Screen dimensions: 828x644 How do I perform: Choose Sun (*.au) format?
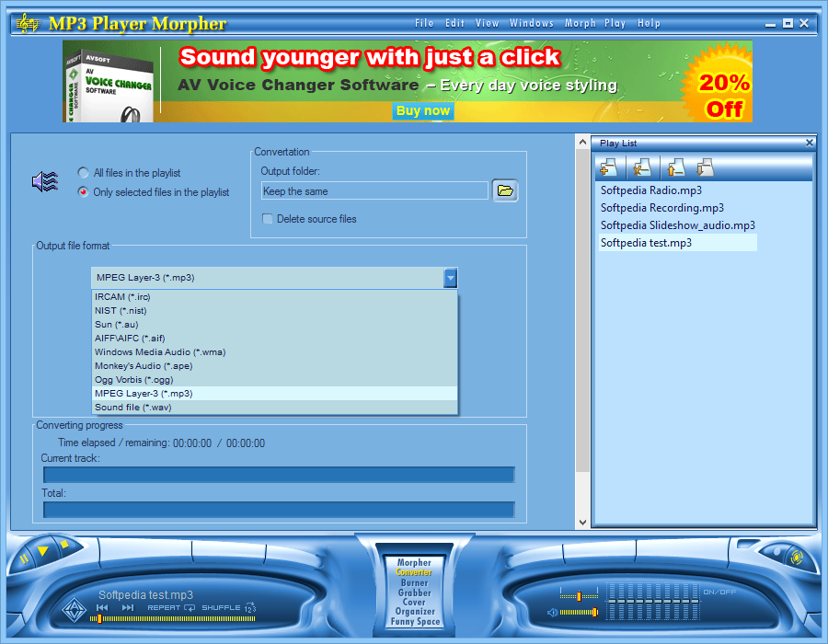pos(274,324)
